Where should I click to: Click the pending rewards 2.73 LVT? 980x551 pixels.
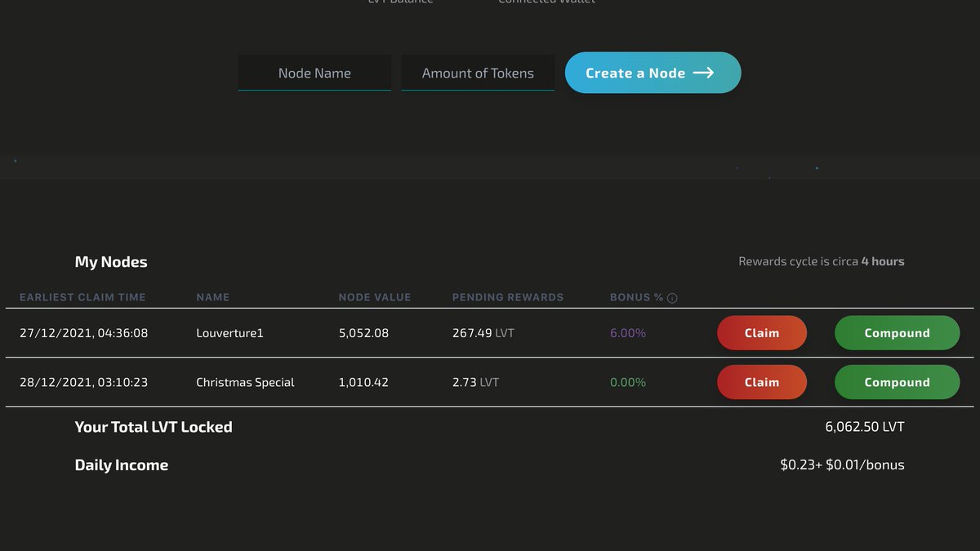(475, 382)
